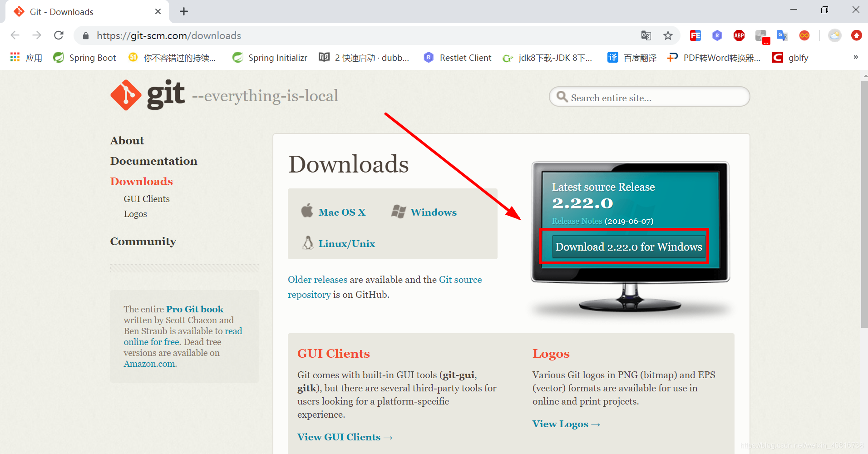The height and width of the screenshot is (454, 868).
Task: Open the Restlet Client extension icon
Action: click(x=717, y=35)
